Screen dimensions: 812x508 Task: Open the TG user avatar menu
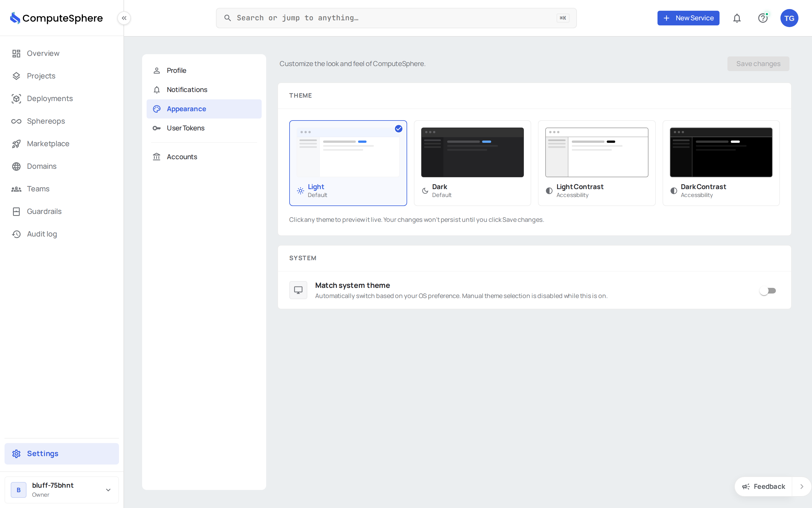(x=789, y=18)
